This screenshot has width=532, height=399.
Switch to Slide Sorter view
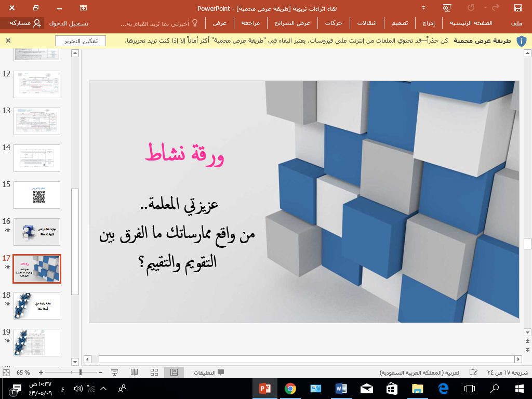click(154, 373)
